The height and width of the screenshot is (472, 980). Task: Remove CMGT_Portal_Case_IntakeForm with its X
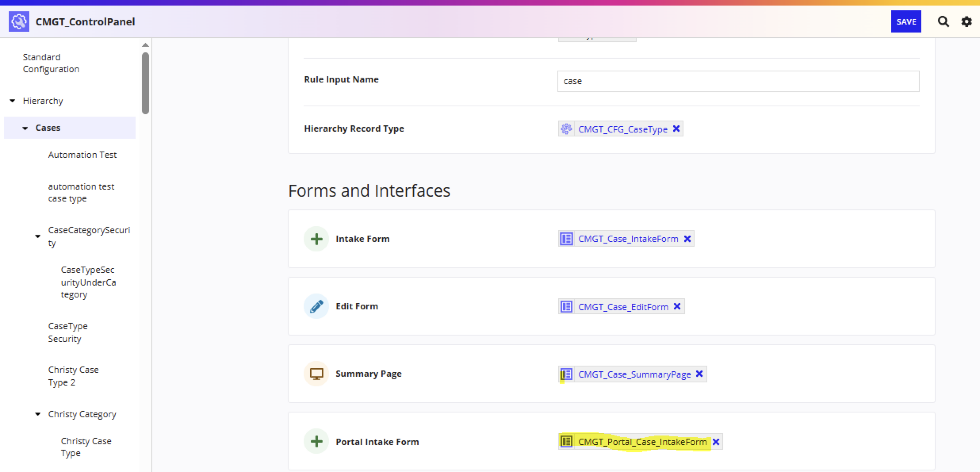point(716,442)
